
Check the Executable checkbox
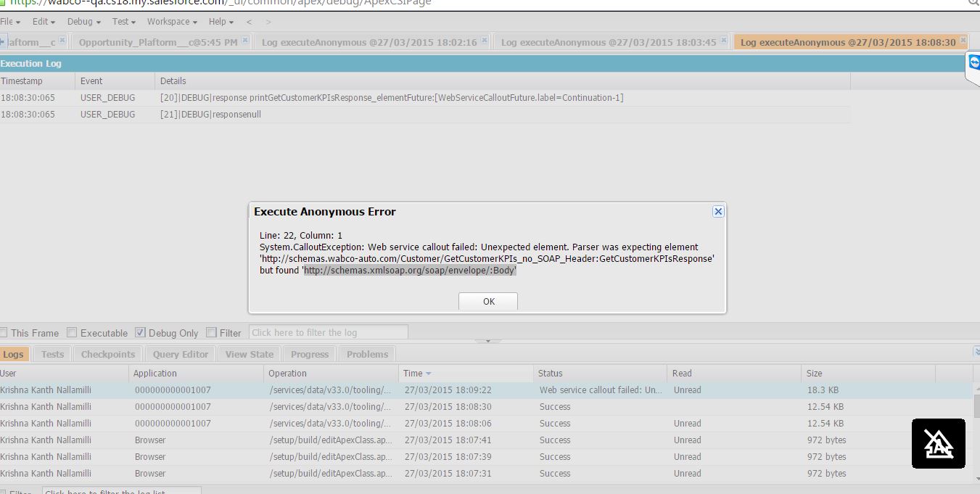coord(72,333)
